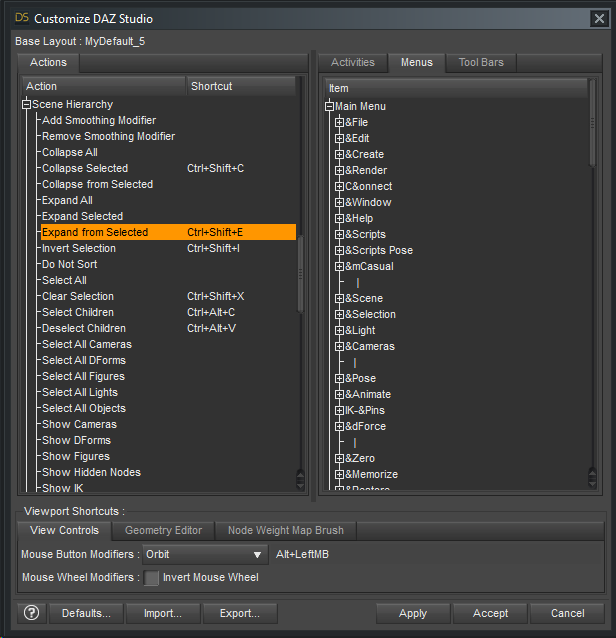The height and width of the screenshot is (638, 616).
Task: Click the Defaults... button
Action: [86, 614]
